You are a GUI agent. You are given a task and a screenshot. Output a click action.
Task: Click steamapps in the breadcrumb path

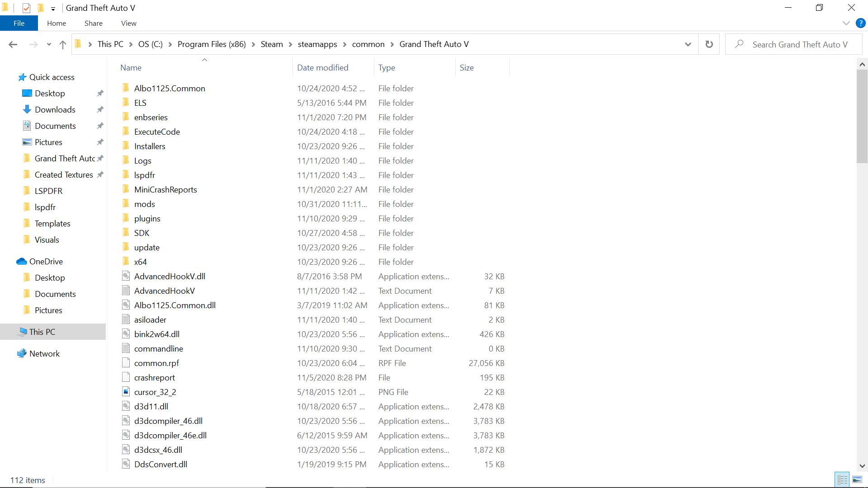tap(317, 44)
